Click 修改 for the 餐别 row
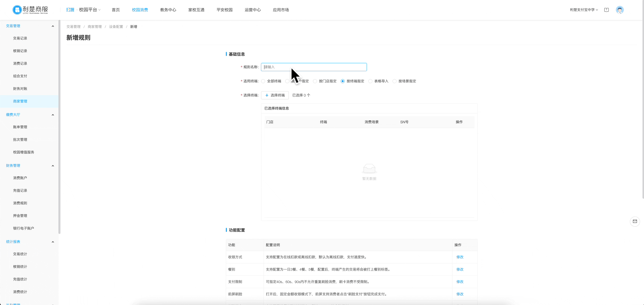644x305 pixels. [x=460, y=269]
